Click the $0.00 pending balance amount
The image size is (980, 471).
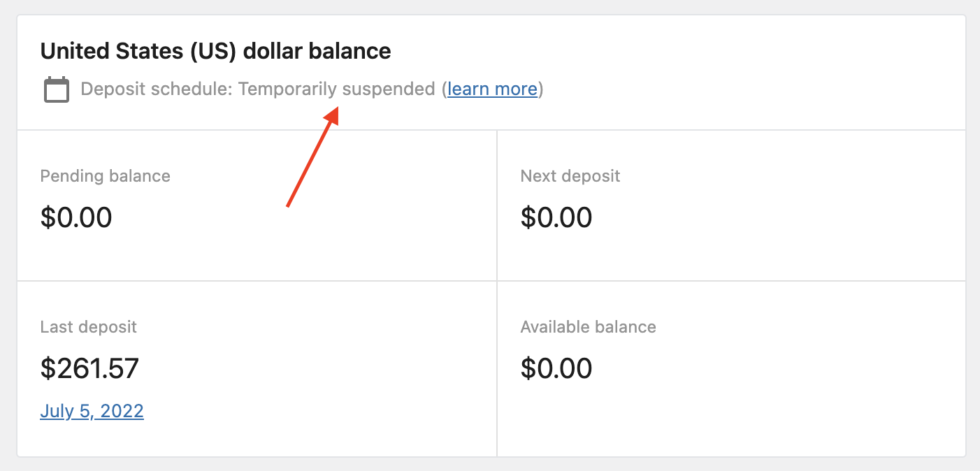point(75,217)
